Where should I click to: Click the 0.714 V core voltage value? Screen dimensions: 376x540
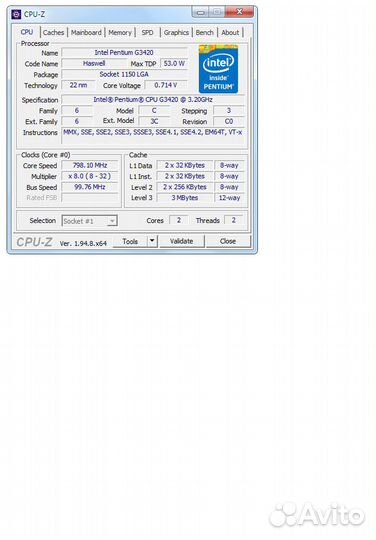point(166,85)
